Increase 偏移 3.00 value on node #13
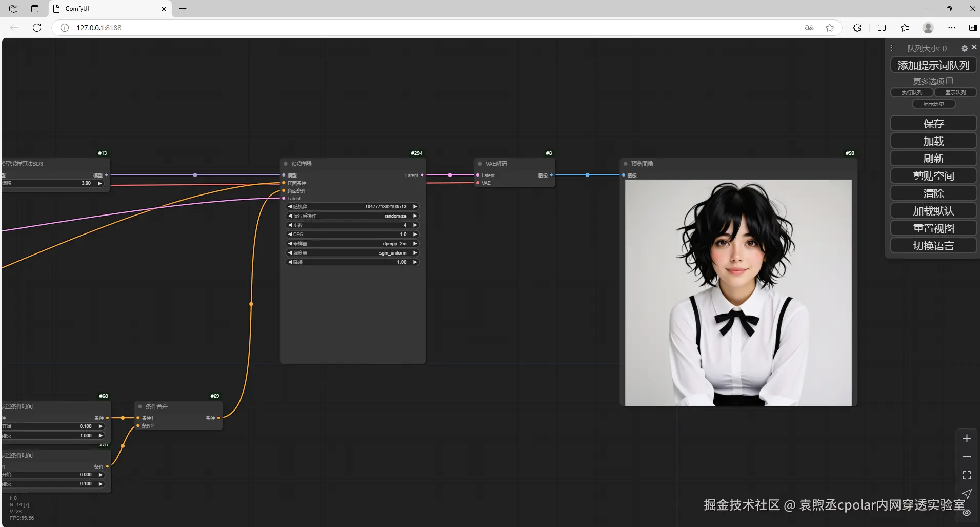980x527 pixels. click(100, 183)
